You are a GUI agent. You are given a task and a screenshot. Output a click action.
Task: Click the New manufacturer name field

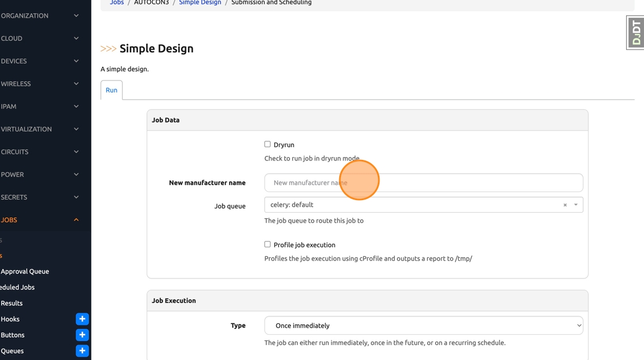click(423, 183)
